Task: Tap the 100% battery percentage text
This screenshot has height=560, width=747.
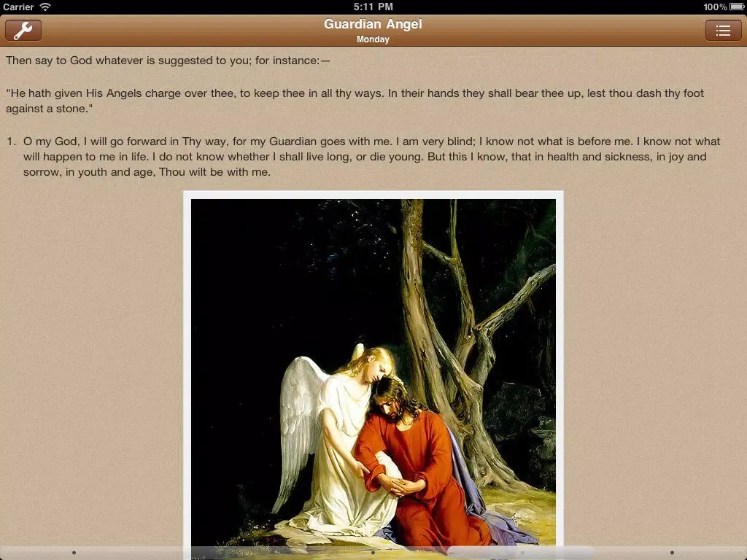Action: point(715,7)
